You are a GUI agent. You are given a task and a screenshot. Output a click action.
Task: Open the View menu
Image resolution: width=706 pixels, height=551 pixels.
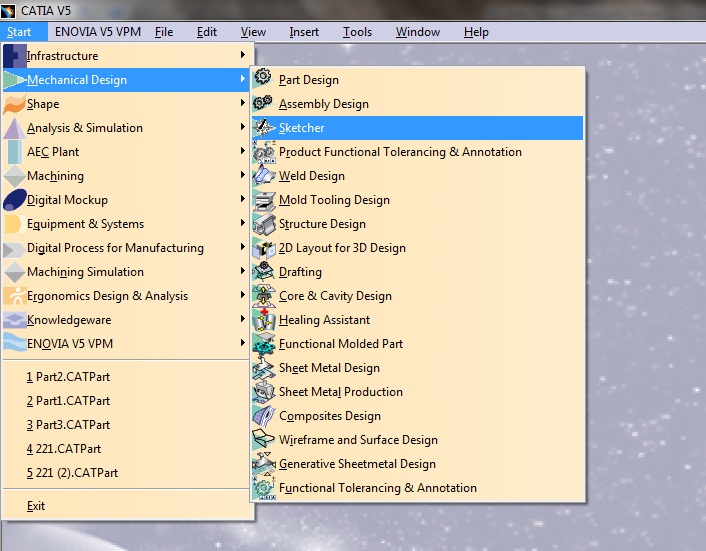click(253, 32)
